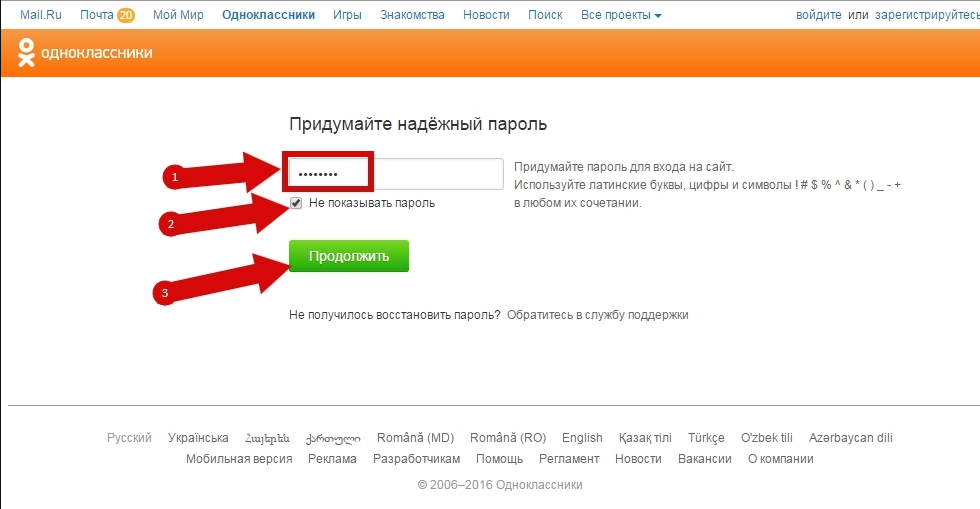Switch language to 'O'zbek tili'
The width and height of the screenshot is (980, 509).
767,438
